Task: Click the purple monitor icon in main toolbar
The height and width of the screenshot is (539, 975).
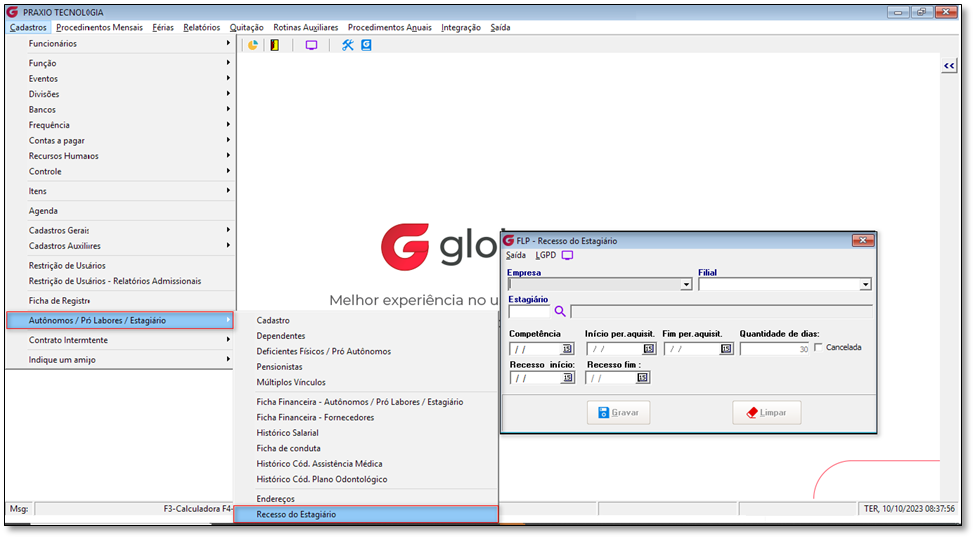Action: [x=312, y=45]
